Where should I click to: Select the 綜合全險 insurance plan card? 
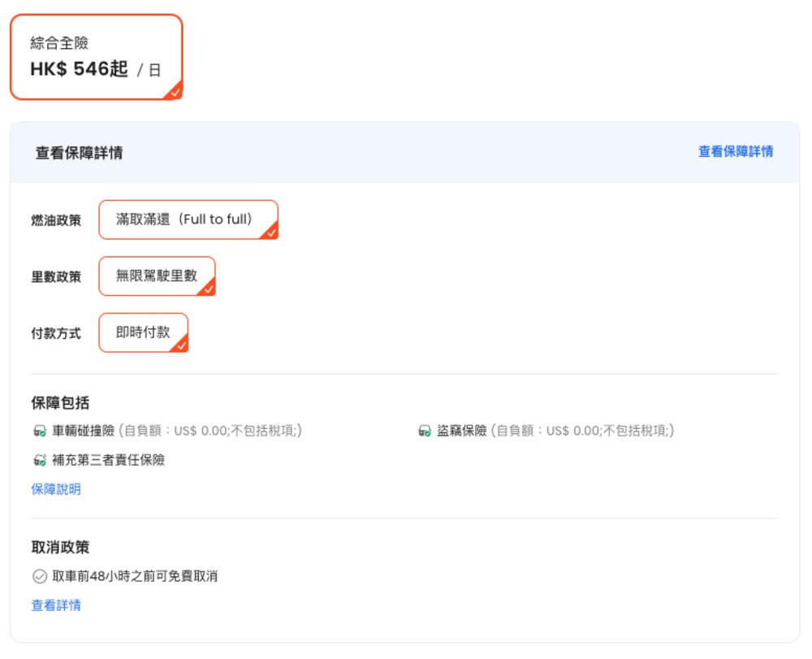click(x=96, y=57)
